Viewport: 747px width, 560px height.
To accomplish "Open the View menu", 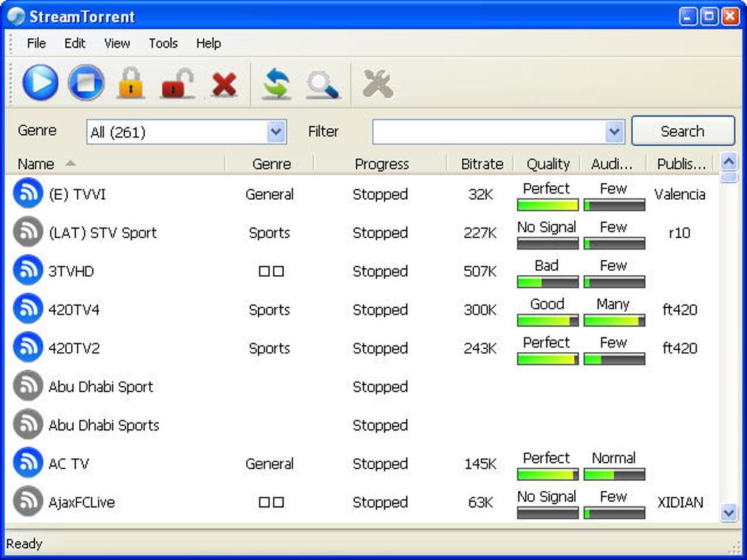I will pyautogui.click(x=116, y=43).
